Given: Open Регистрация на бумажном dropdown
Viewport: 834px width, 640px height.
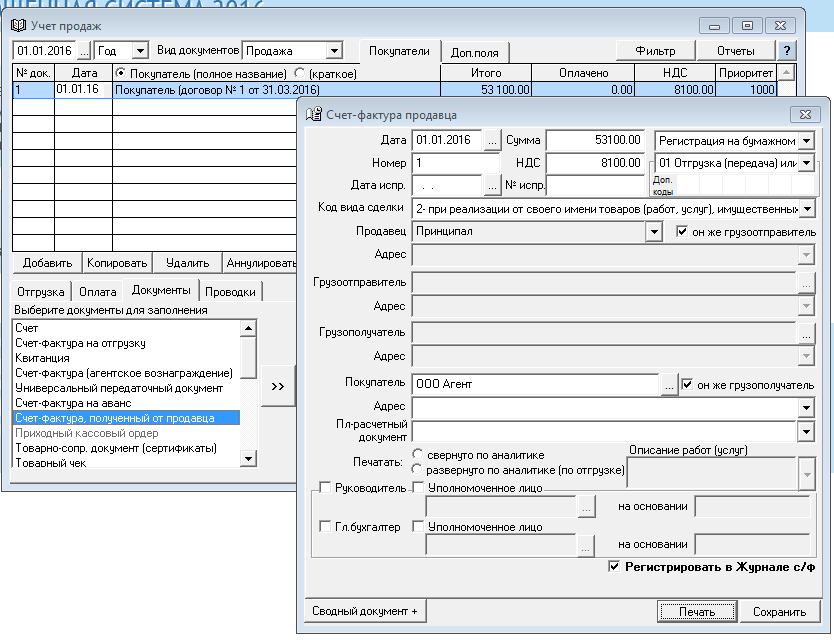Looking at the screenshot, I should point(806,141).
